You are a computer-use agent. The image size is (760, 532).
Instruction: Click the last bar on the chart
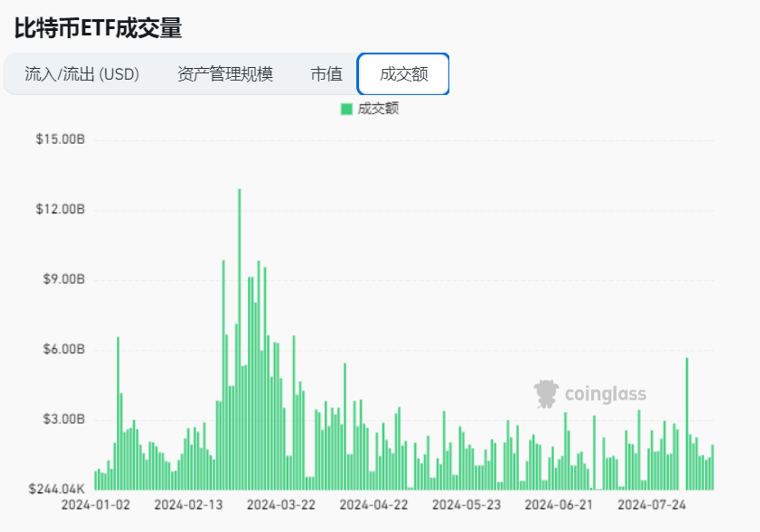[712, 467]
